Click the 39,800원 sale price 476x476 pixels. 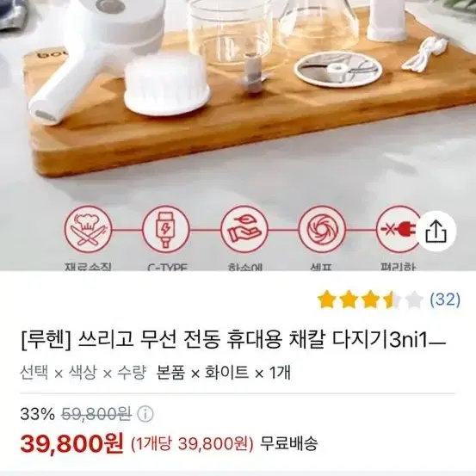coord(72,443)
